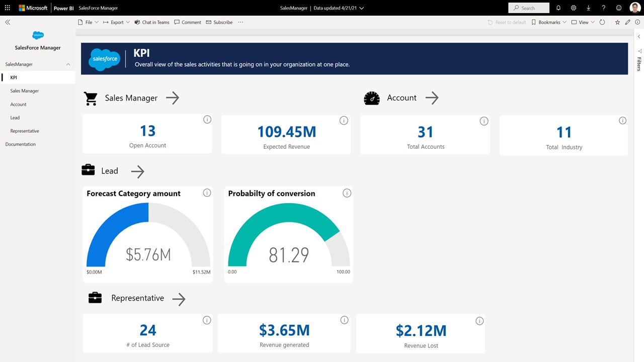Open info icon on Open Account card
This screenshot has height=362, width=644.
click(x=207, y=120)
